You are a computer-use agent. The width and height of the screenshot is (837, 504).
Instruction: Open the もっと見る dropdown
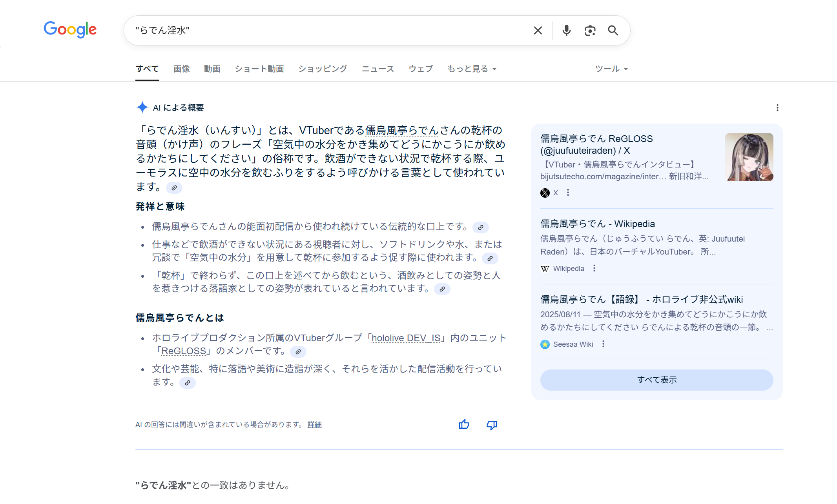coord(472,69)
